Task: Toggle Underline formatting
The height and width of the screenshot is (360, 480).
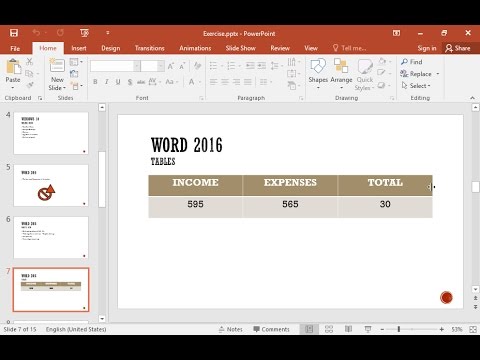Action: pos(118,82)
